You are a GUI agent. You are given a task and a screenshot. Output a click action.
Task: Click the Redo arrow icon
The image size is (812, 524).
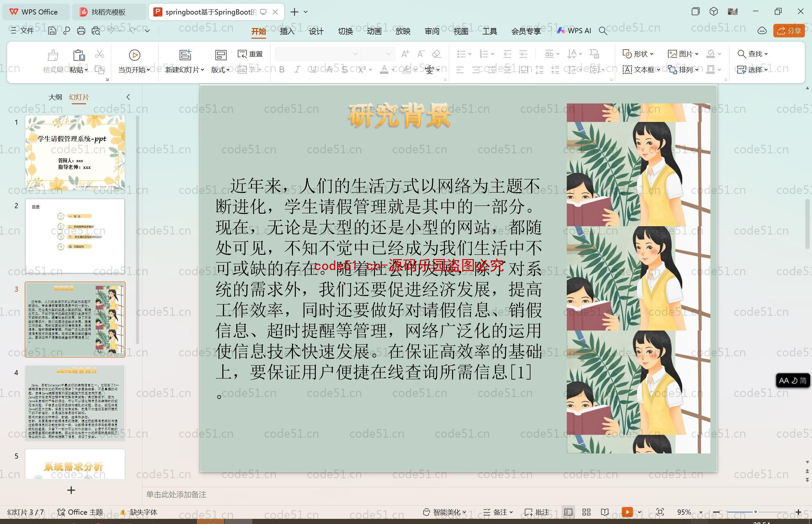[x=133, y=31]
